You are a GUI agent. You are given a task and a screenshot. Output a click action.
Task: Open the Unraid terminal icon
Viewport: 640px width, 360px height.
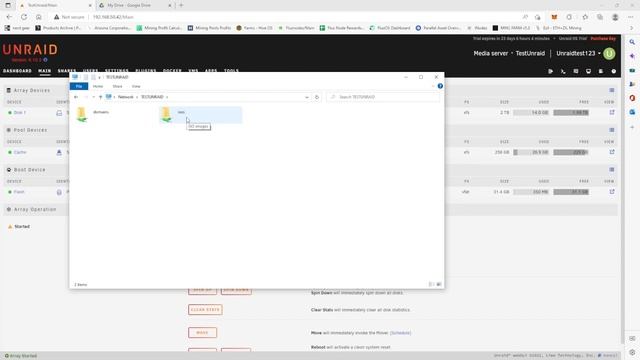[x=563, y=71]
